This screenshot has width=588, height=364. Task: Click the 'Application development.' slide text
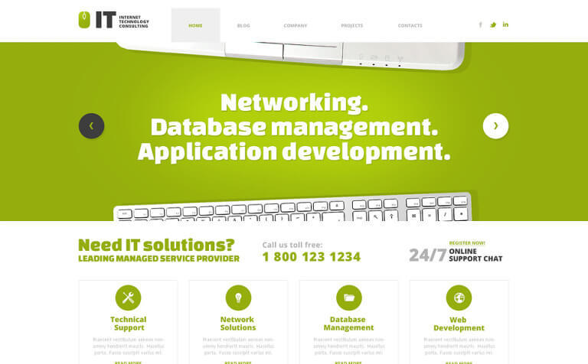pos(294,152)
